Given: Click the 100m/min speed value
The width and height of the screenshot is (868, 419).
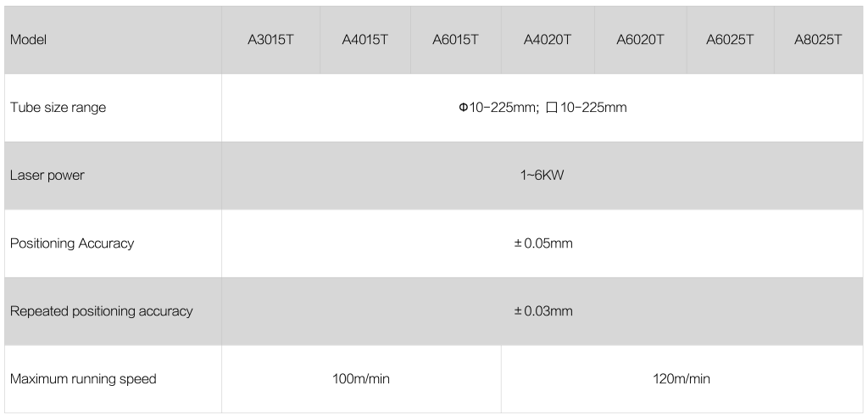Looking at the screenshot, I should click(x=361, y=379).
